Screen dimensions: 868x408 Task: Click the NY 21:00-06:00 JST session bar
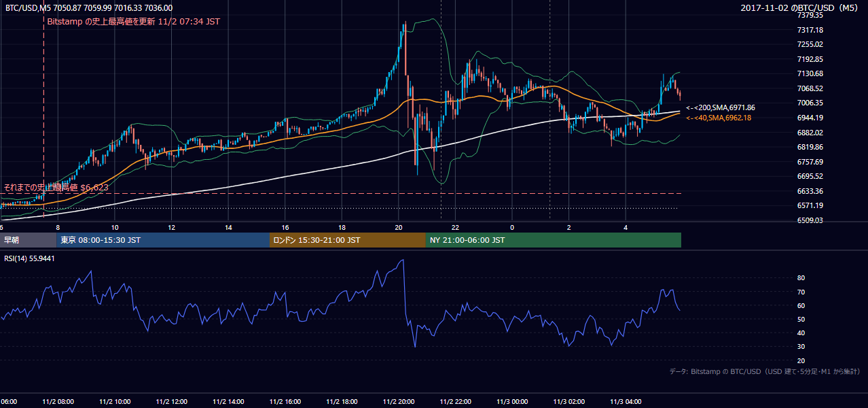pyautogui.click(x=554, y=240)
